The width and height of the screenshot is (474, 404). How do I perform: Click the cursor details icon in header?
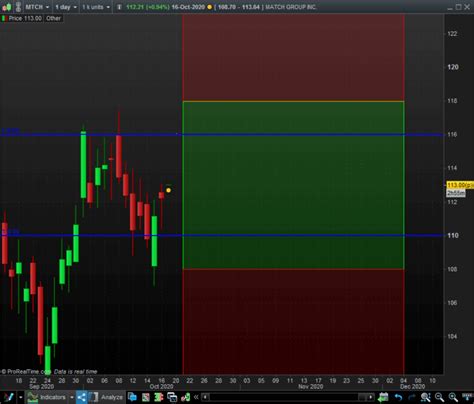click(119, 7)
